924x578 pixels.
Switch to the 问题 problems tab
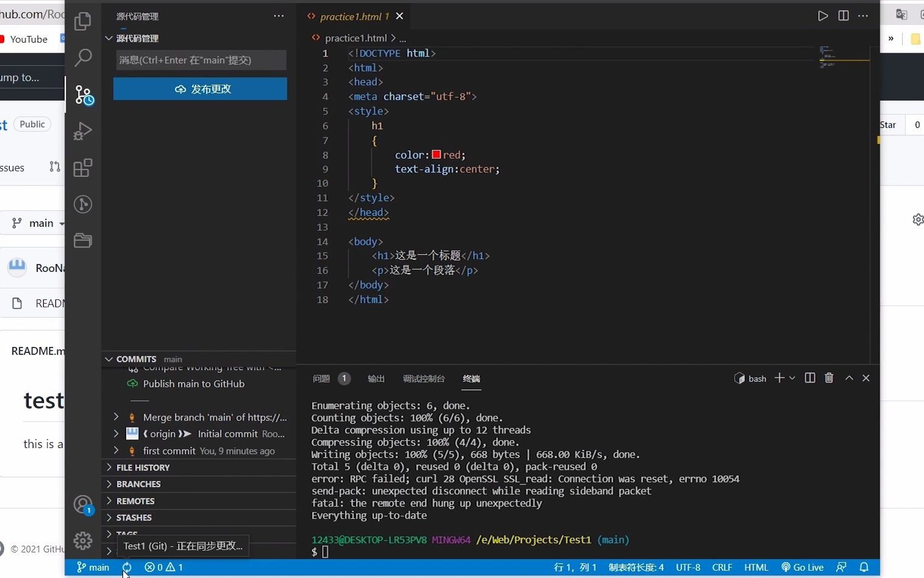(321, 379)
